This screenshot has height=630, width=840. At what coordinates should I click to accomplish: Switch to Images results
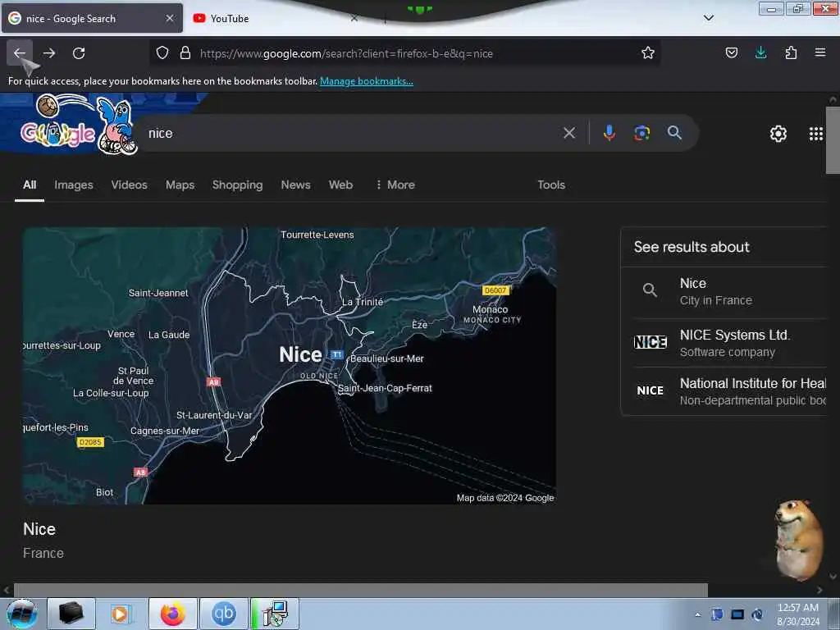[74, 185]
